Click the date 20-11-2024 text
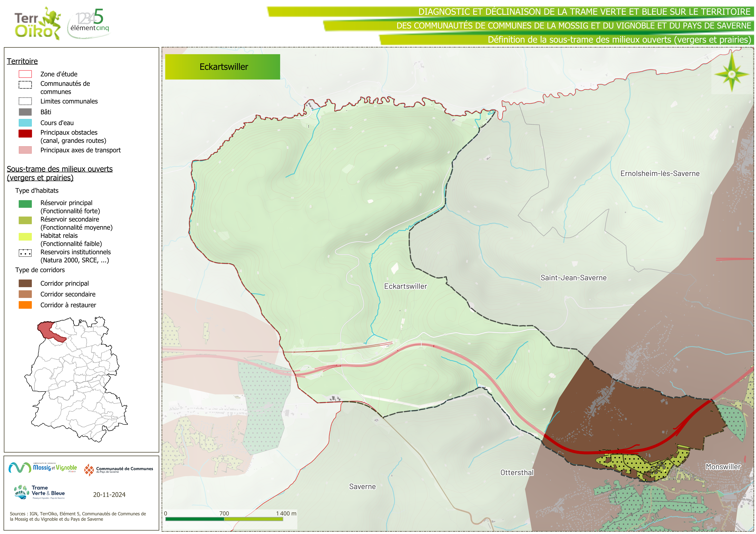Image resolution: width=756 pixels, height=534 pixels. (x=109, y=495)
